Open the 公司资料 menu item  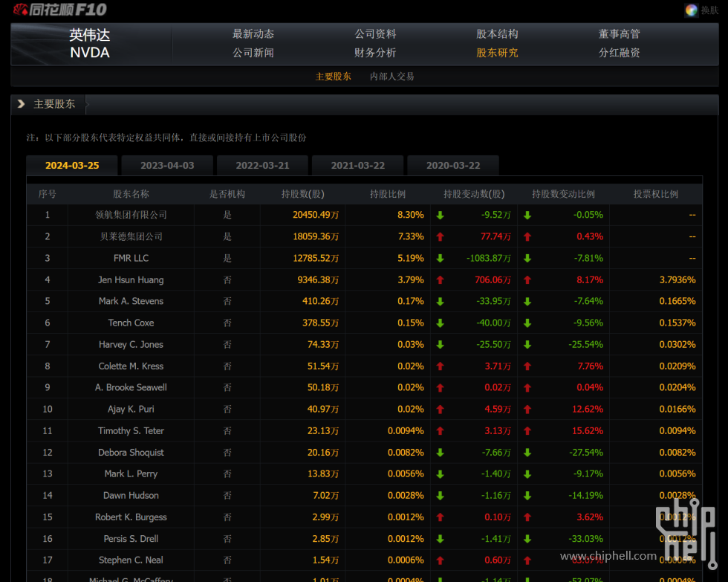click(x=375, y=34)
